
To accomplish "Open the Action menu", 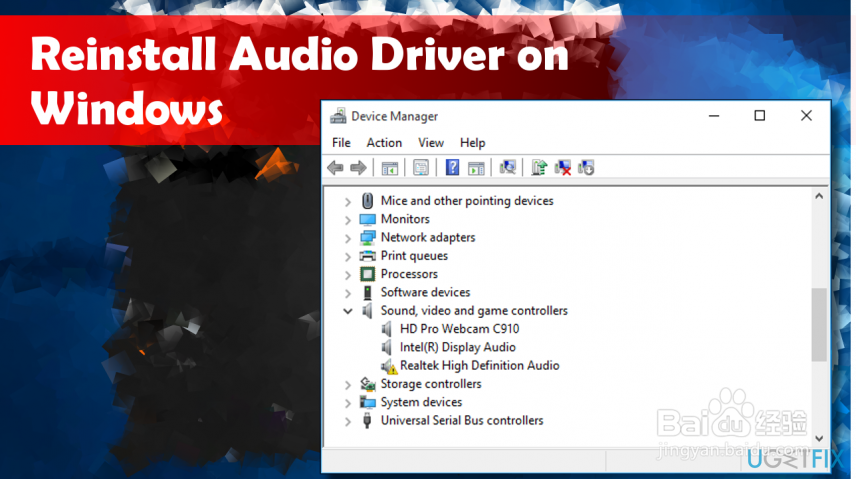I will tap(384, 143).
